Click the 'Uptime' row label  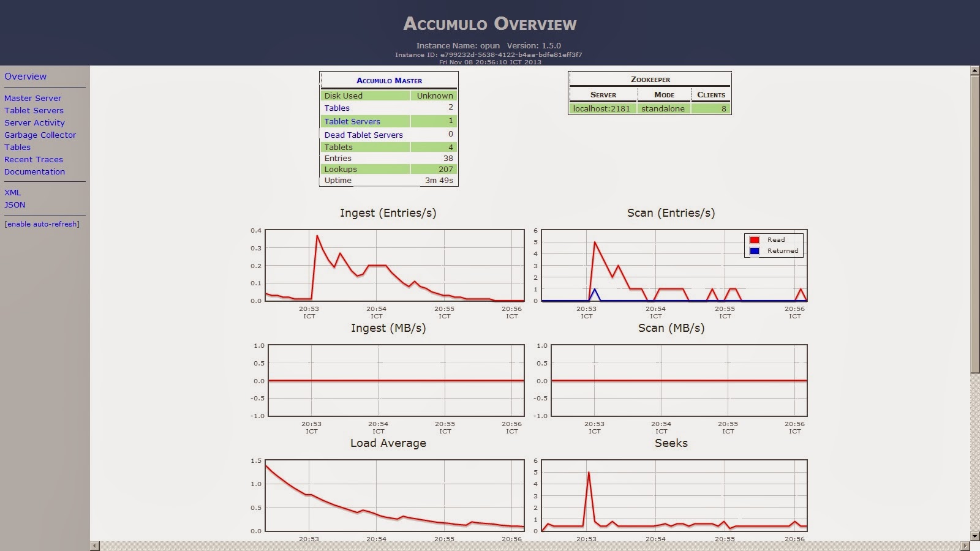(x=337, y=180)
